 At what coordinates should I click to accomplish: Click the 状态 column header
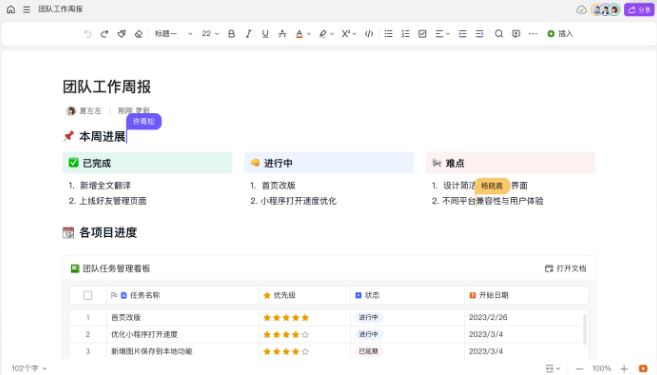[407, 295]
